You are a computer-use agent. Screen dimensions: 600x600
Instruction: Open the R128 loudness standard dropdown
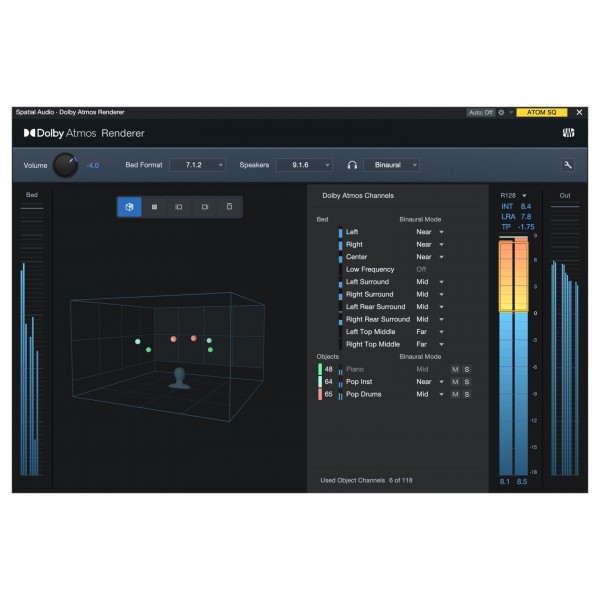click(x=513, y=196)
